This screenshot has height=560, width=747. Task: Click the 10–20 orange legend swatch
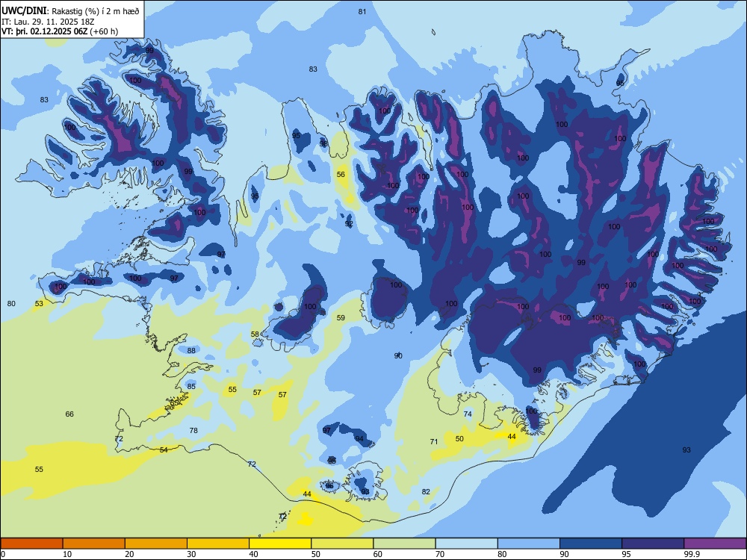pyautogui.click(x=94, y=544)
